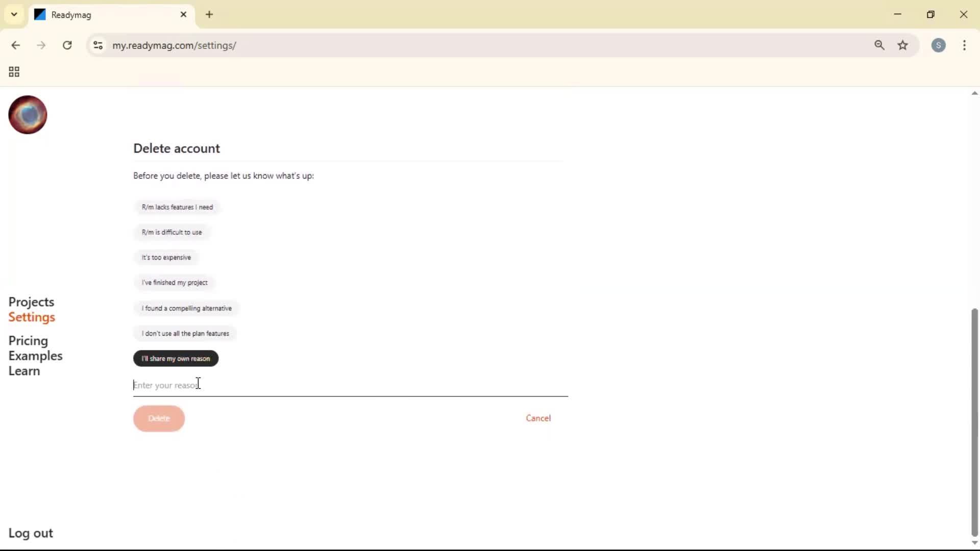The image size is (980, 551).
Task: Open site information icon in address bar
Action: (98, 45)
